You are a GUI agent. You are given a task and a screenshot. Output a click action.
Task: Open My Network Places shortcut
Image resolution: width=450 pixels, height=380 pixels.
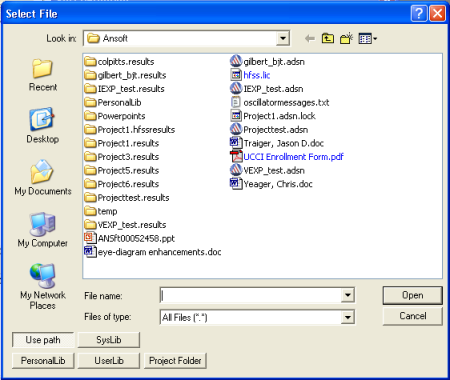tap(43, 287)
